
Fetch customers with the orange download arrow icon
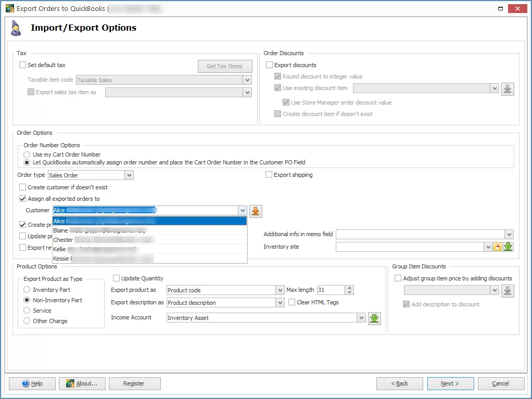pos(255,211)
